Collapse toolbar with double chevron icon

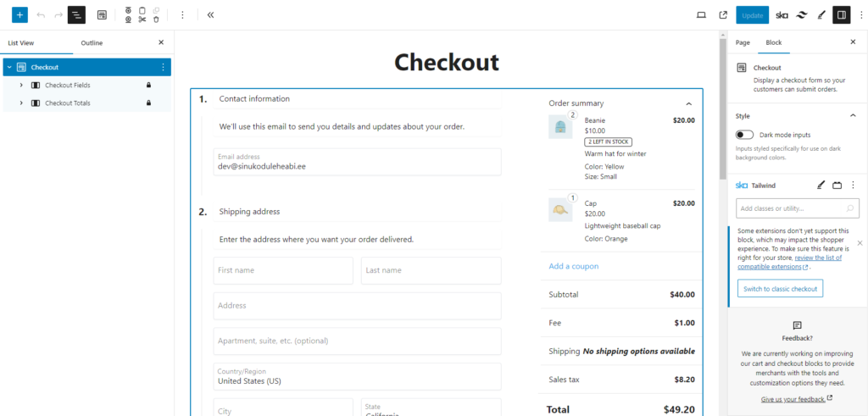(x=210, y=15)
